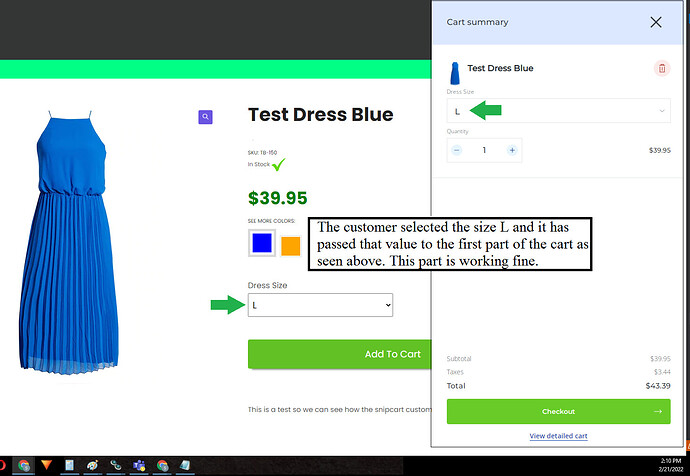Click the blue dress product image
The image size is (690, 476).
[x=69, y=242]
